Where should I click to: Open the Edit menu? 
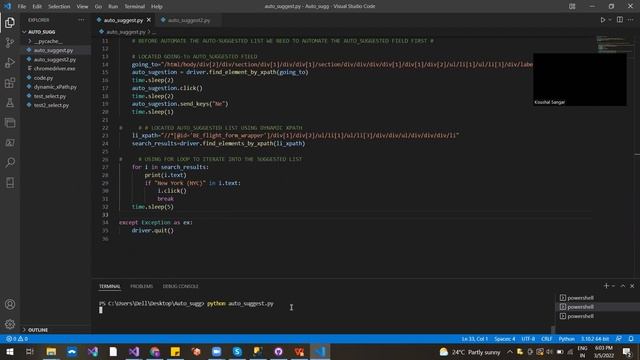[x=37, y=7]
